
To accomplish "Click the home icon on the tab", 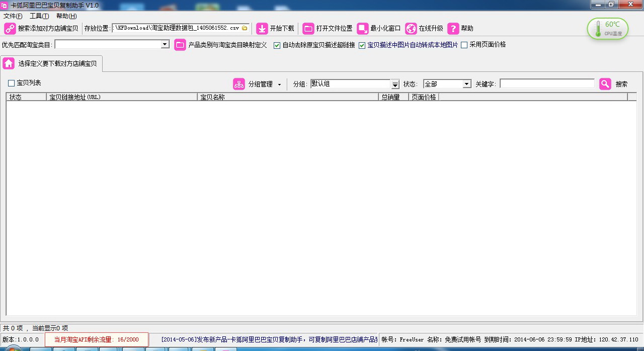I will click(x=9, y=63).
